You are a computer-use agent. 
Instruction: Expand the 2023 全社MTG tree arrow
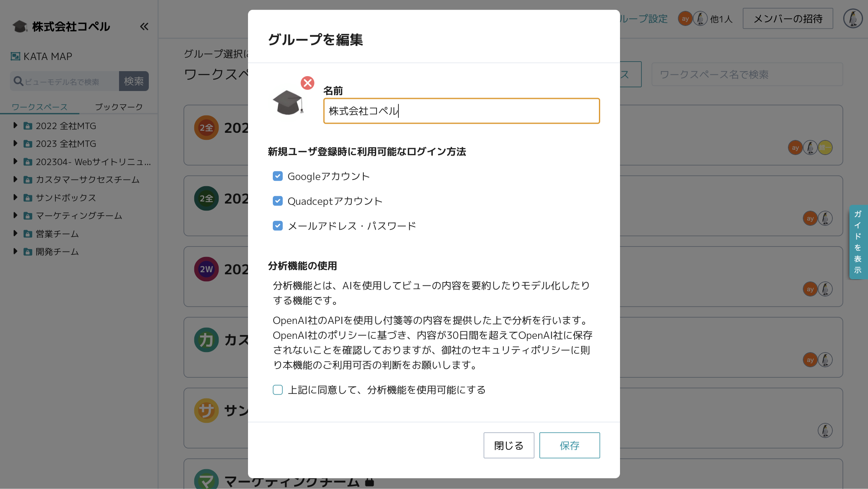[x=15, y=143]
